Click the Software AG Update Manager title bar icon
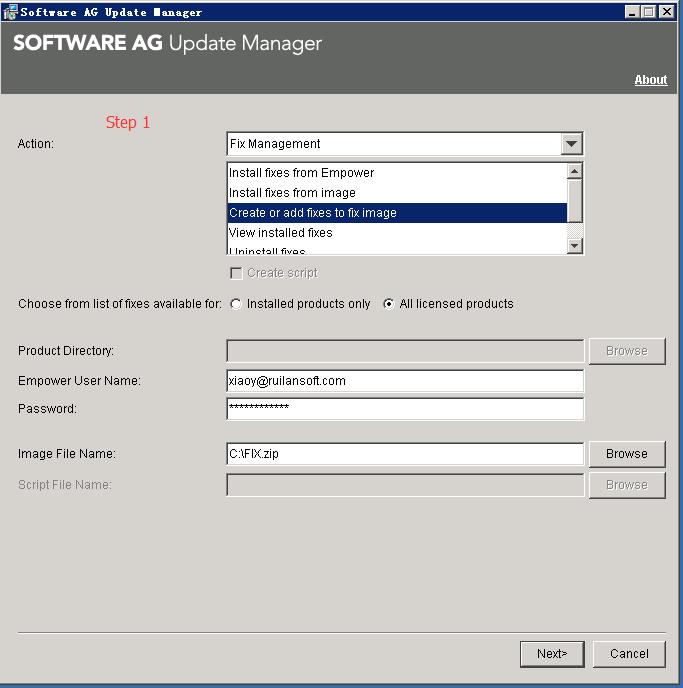This screenshot has height=688, width=683. (x=10, y=11)
